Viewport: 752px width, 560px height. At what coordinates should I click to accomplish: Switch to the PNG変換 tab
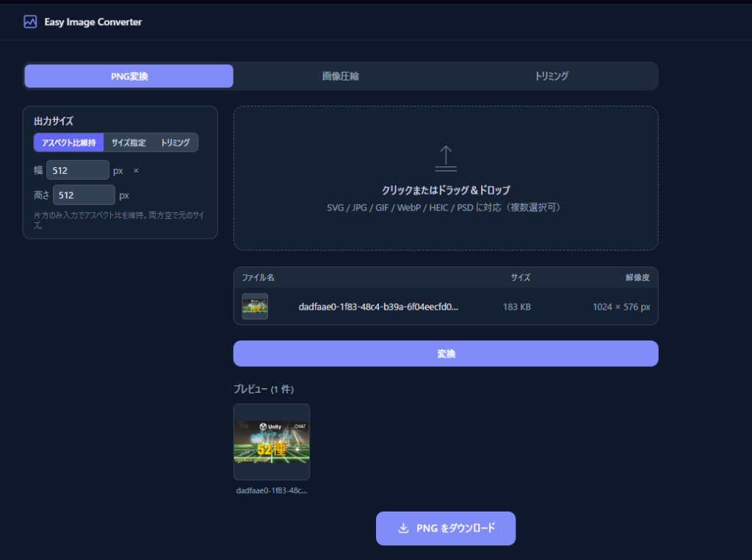pyautogui.click(x=129, y=76)
